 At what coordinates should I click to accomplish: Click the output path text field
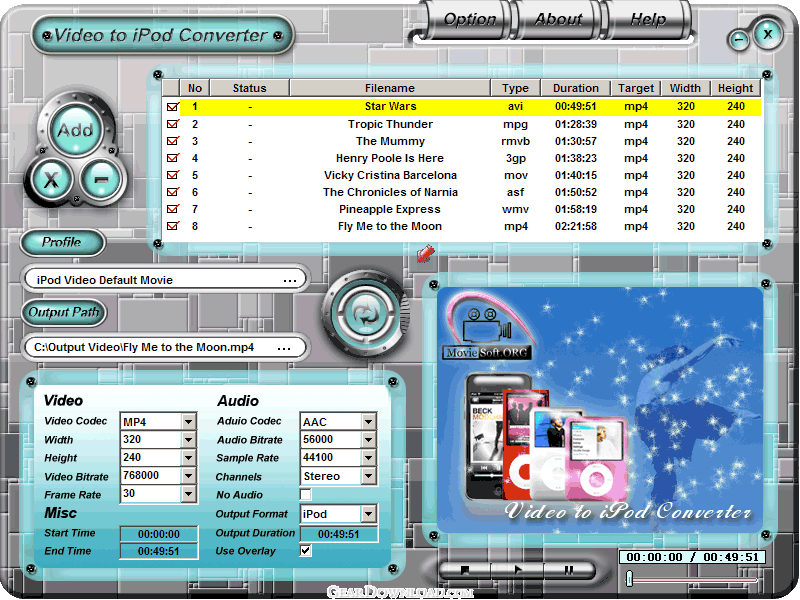[x=164, y=347]
